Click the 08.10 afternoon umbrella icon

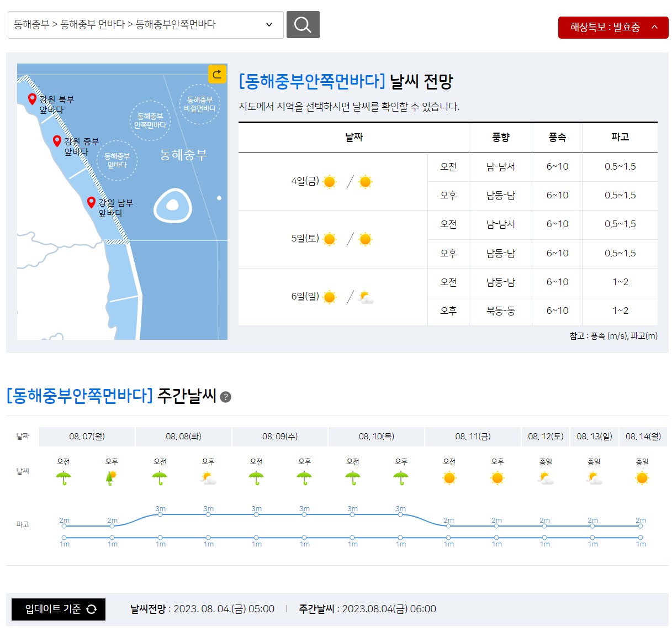(x=401, y=478)
